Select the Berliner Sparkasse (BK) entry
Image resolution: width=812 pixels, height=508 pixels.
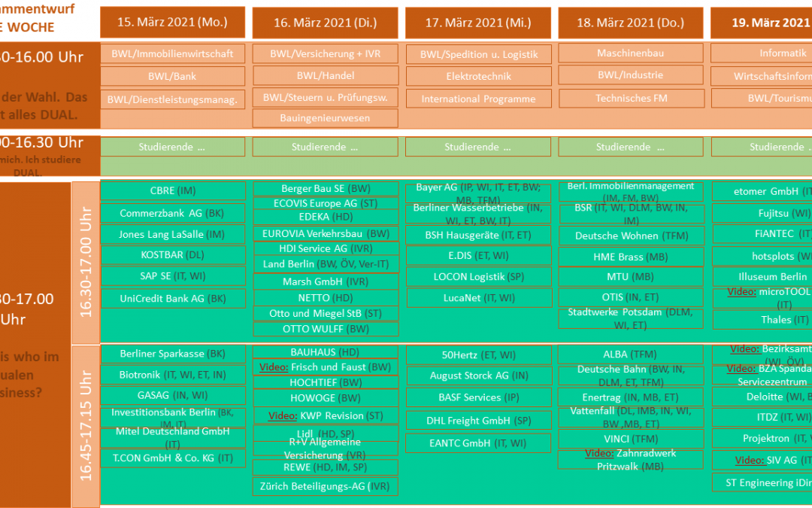(172, 354)
